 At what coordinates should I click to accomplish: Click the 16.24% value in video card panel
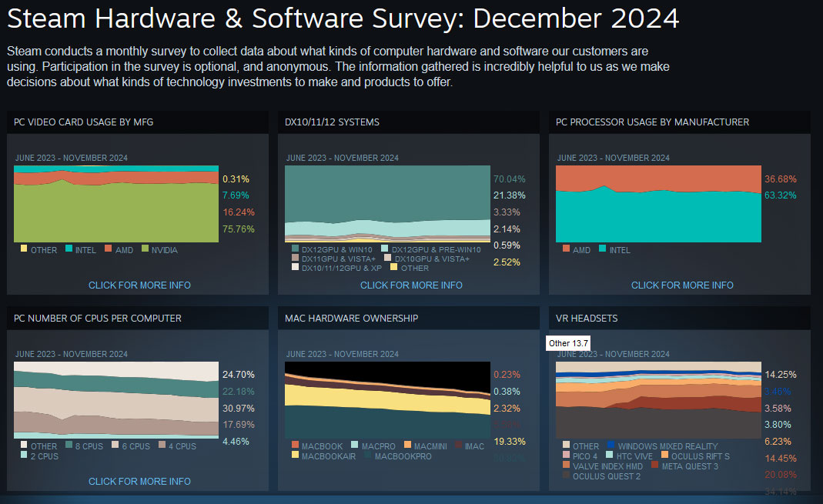pyautogui.click(x=239, y=212)
